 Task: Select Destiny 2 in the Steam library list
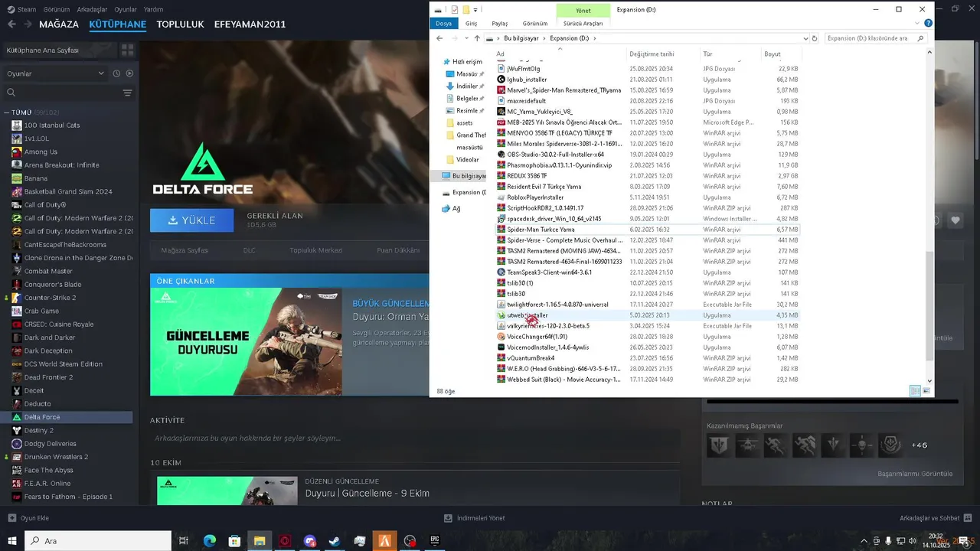[39, 430]
